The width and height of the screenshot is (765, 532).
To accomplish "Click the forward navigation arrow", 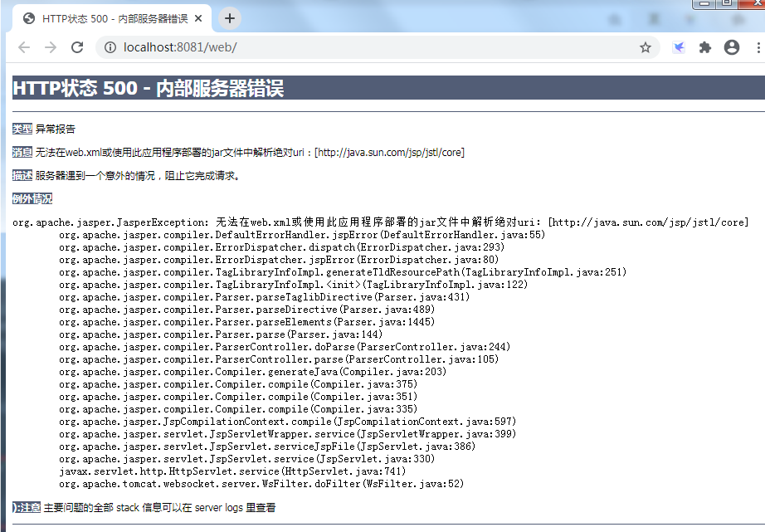I will [50, 47].
